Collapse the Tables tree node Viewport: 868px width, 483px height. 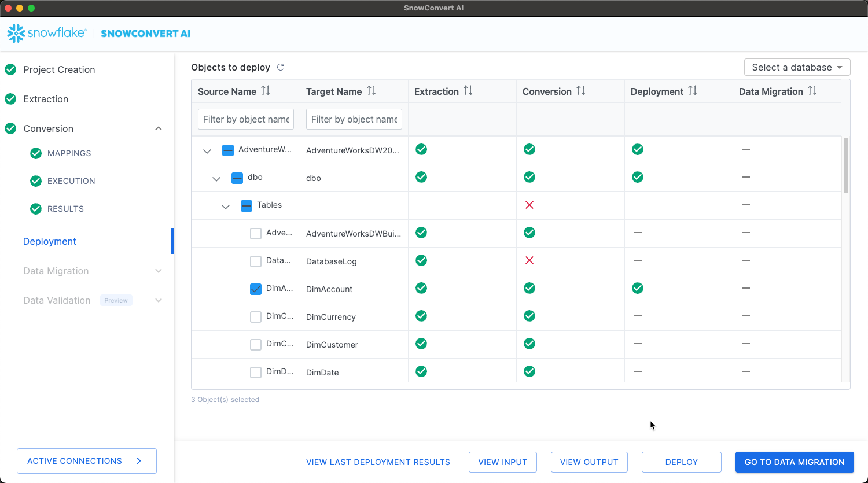(226, 207)
